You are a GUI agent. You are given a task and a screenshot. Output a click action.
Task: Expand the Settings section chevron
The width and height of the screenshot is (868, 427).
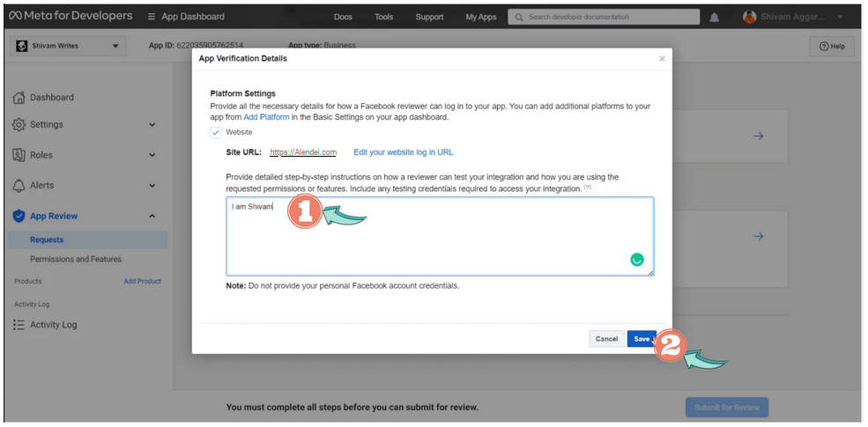[x=152, y=125]
